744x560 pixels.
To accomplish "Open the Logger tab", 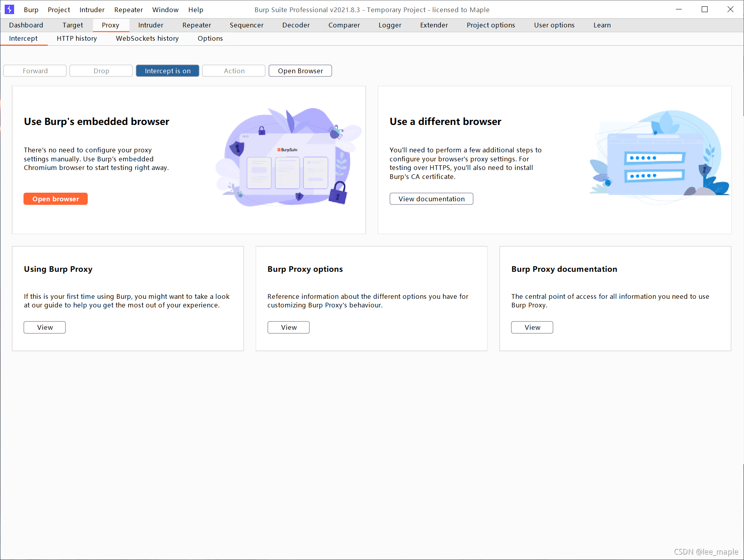I will click(390, 25).
